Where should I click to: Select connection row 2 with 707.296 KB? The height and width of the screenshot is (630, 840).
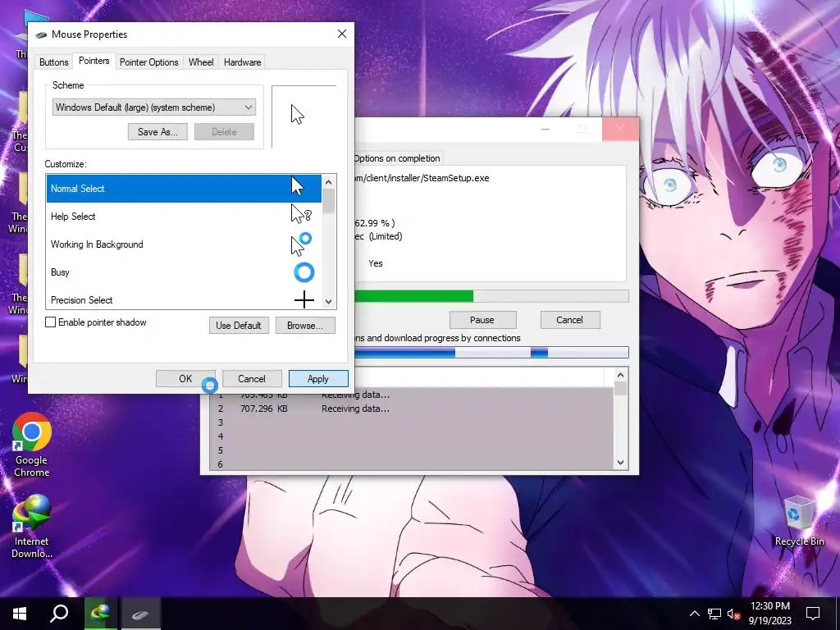(x=412, y=409)
